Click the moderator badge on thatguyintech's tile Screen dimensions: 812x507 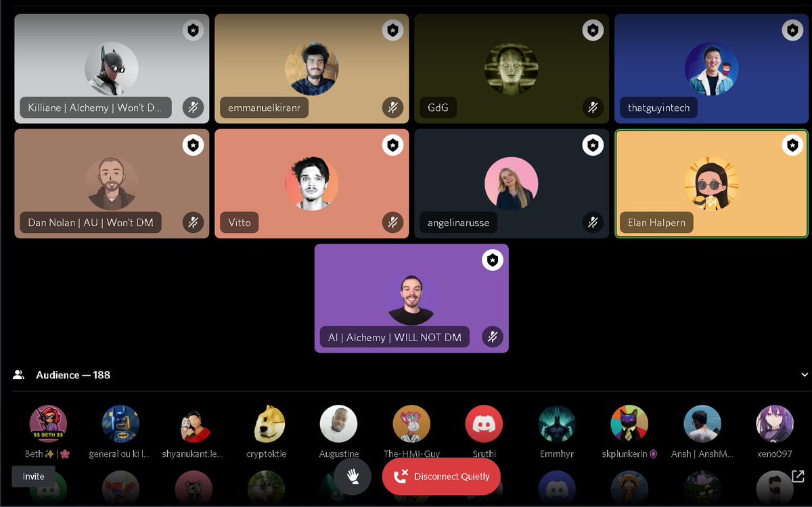(x=793, y=30)
